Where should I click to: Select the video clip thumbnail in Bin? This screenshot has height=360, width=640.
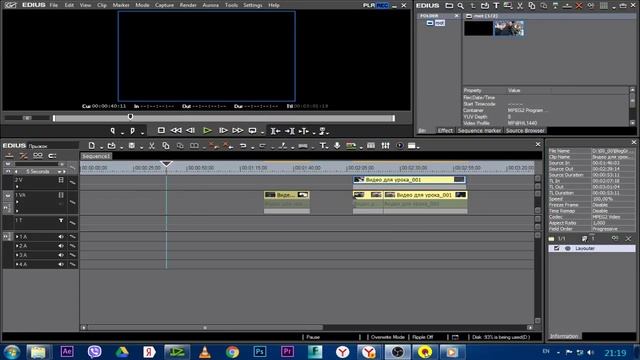[x=509, y=29]
